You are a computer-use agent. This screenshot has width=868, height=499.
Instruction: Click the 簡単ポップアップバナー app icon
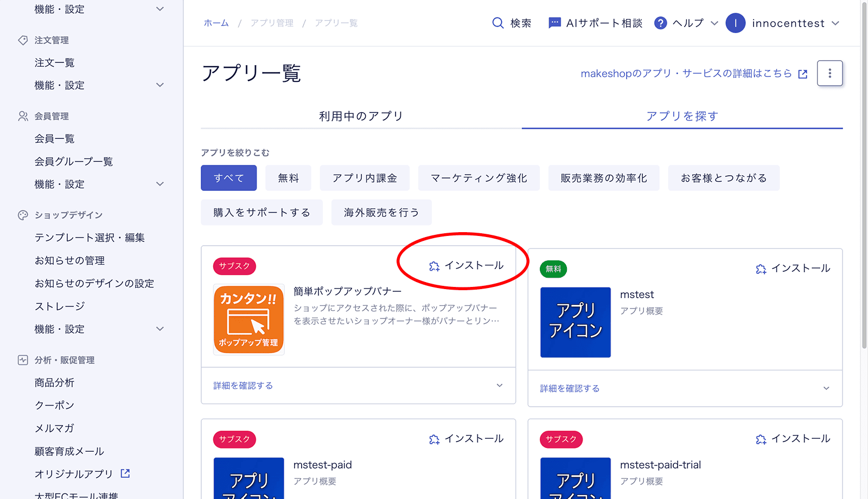248,319
